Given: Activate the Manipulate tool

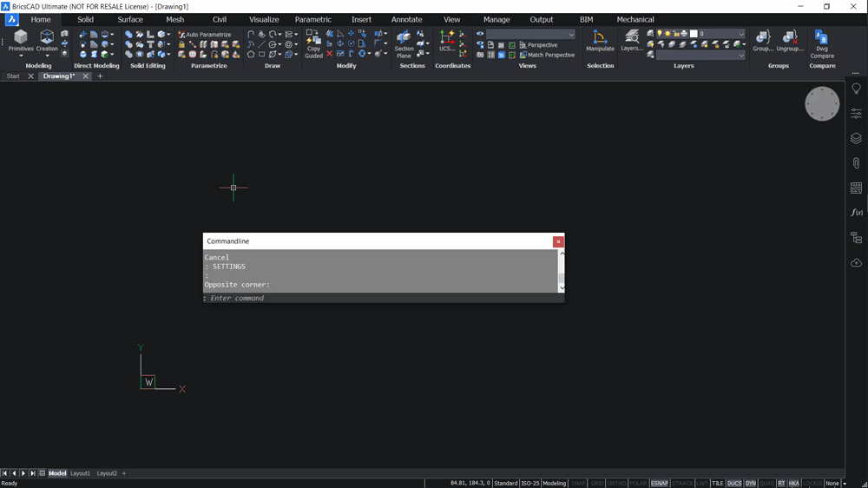Looking at the screenshot, I should (x=600, y=41).
